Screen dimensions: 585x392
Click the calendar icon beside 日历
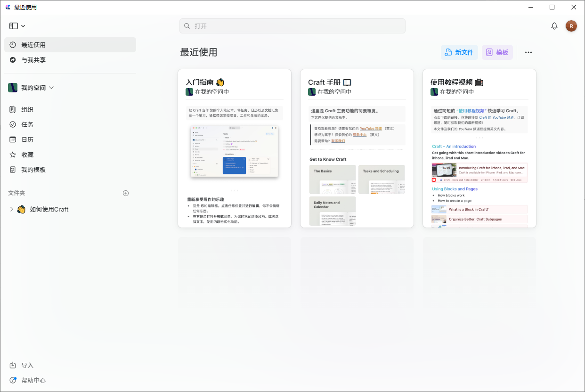coord(13,139)
